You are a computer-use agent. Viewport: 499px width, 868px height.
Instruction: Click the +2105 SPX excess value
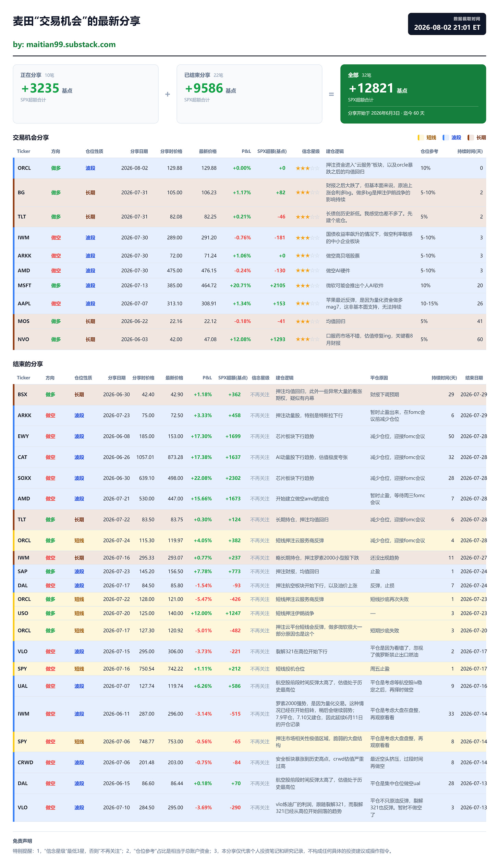(x=278, y=285)
